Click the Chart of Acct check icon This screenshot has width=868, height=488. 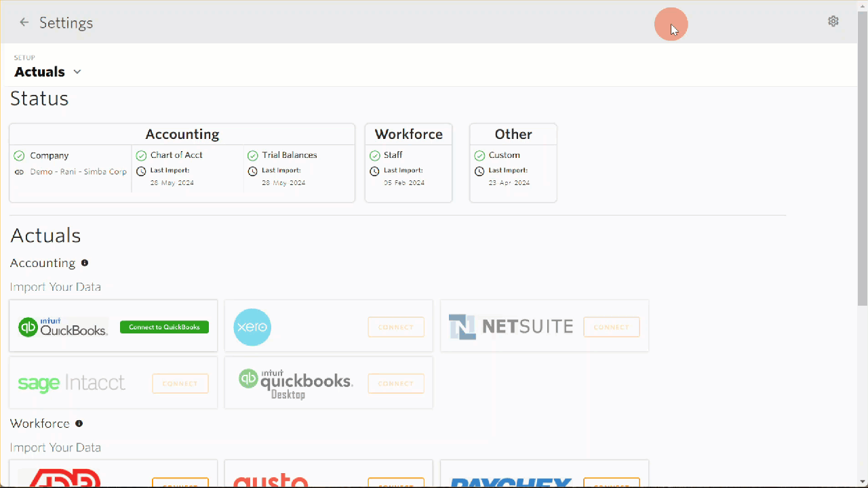tap(141, 155)
